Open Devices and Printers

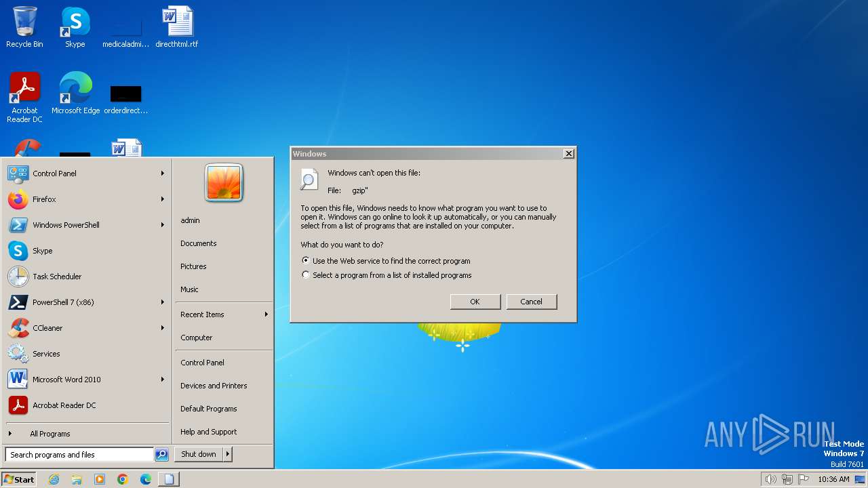(x=214, y=386)
